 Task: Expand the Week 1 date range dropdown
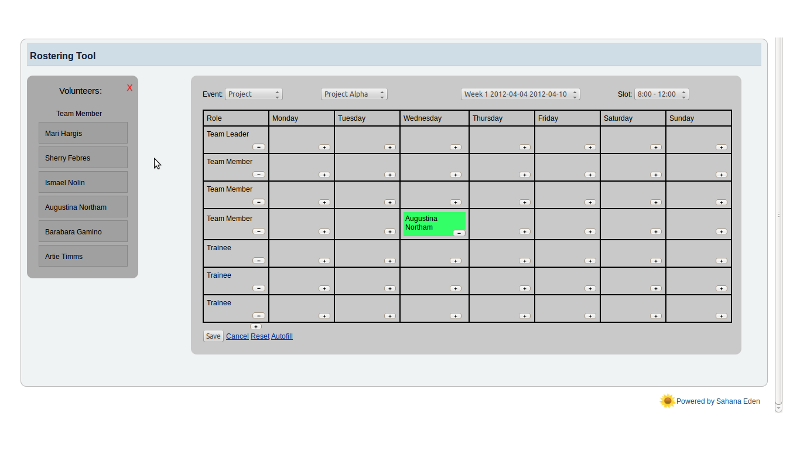click(520, 94)
